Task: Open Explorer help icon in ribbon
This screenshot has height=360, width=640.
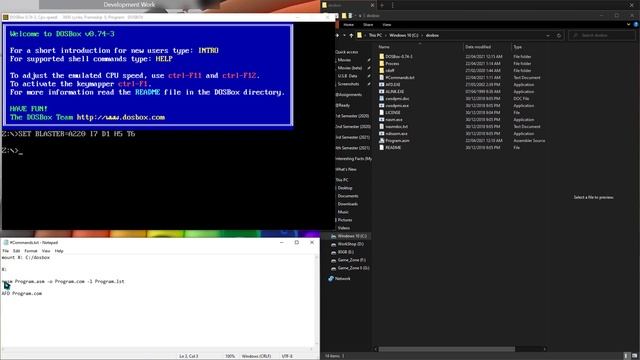Action: [x=636, y=24]
